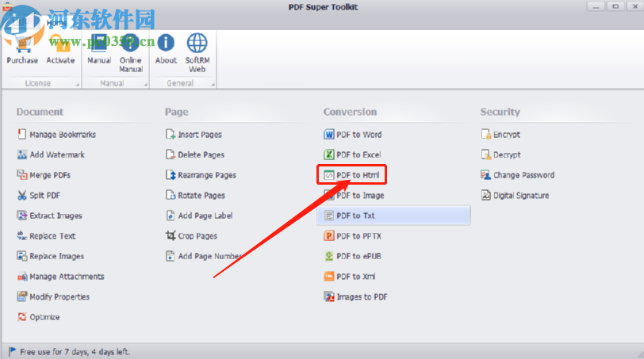Open Crop Pages tool
This screenshot has width=644, height=359.
(x=191, y=236)
